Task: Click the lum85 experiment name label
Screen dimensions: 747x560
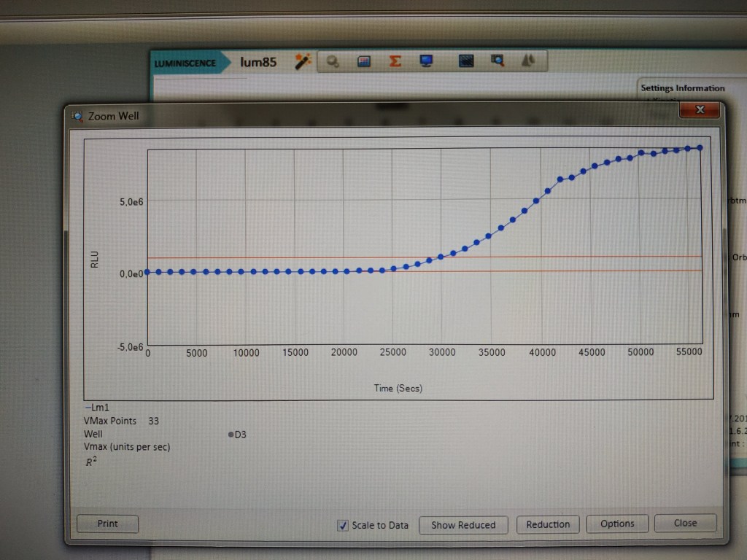Action: (258, 63)
